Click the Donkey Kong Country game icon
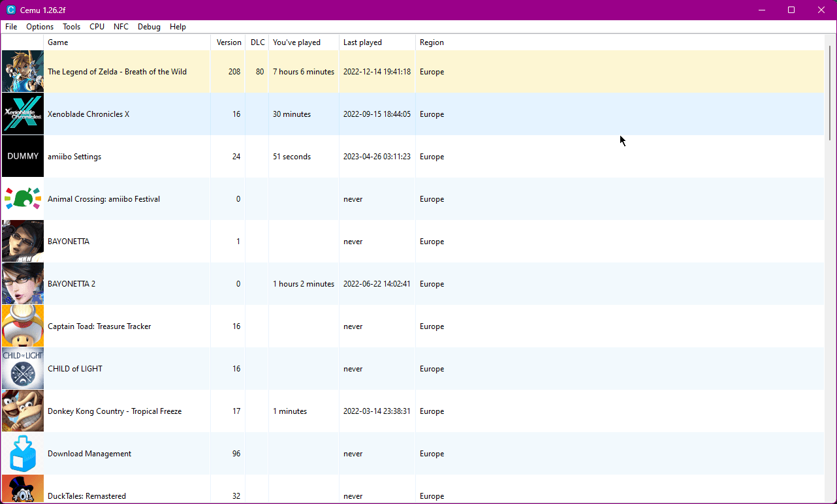Viewport: 837px width, 504px height. 23,411
